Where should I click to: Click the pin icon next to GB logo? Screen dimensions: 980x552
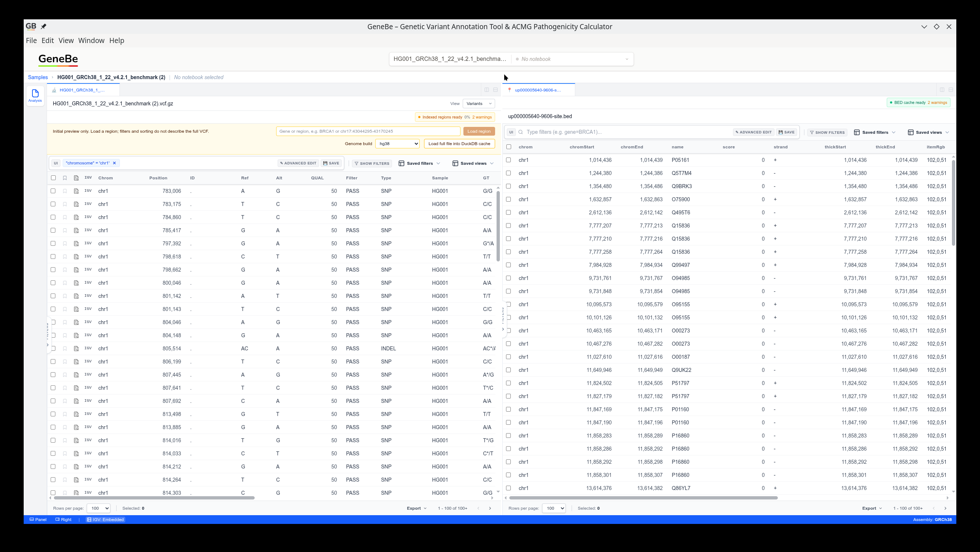pyautogui.click(x=43, y=26)
